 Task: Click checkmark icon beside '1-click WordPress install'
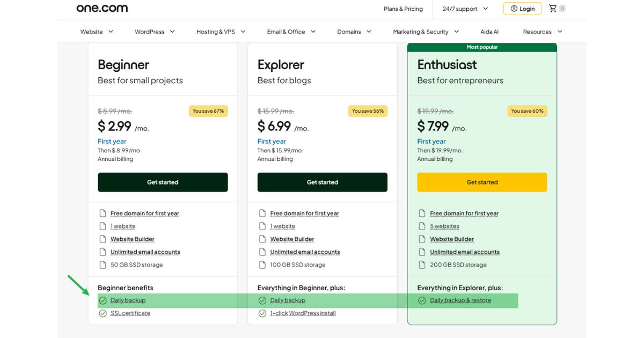[262, 313]
